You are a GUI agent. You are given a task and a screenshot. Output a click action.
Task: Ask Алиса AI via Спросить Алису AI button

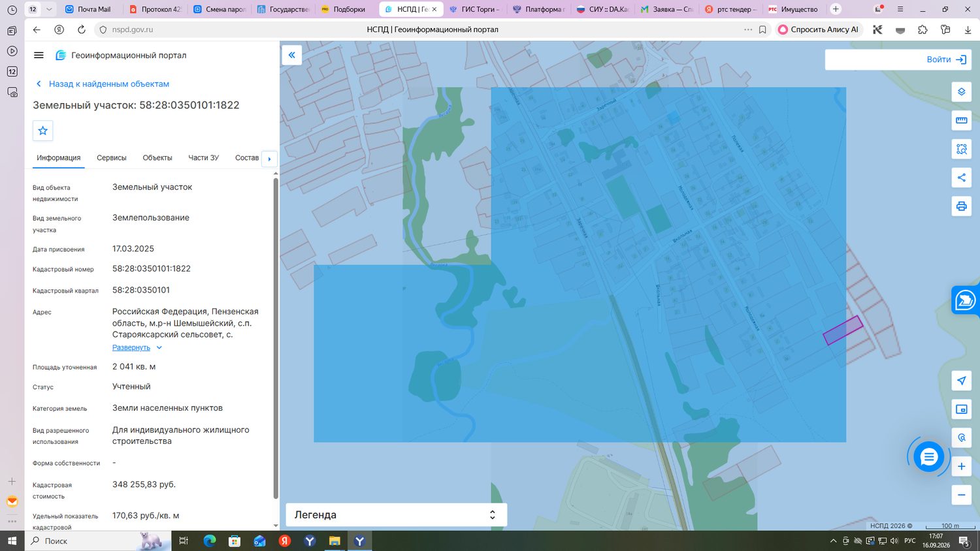(819, 29)
